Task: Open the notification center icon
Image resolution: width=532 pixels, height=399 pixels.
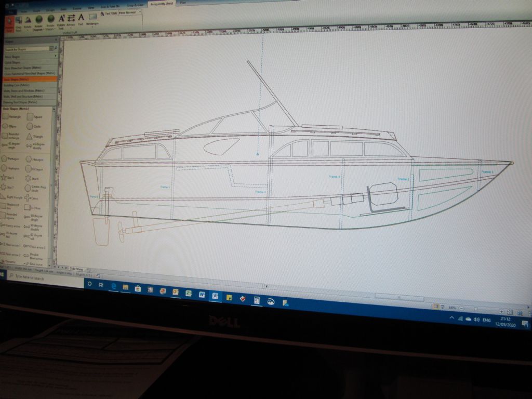Action: [525, 324]
